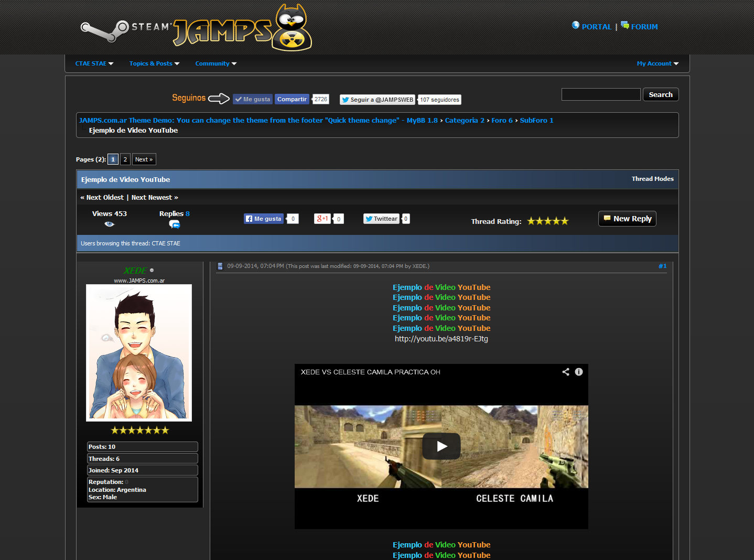This screenshot has width=754, height=560.
Task: Like the thread with Facebook Me gusta
Action: click(264, 219)
